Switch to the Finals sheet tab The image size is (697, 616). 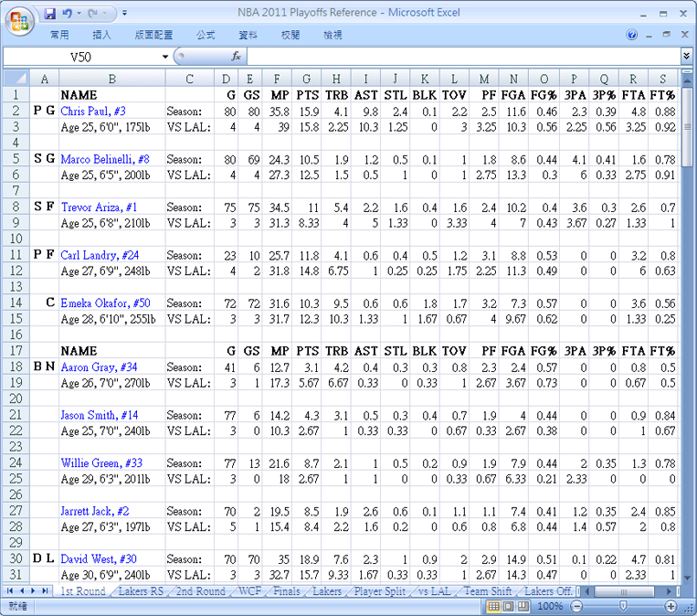pos(286,591)
